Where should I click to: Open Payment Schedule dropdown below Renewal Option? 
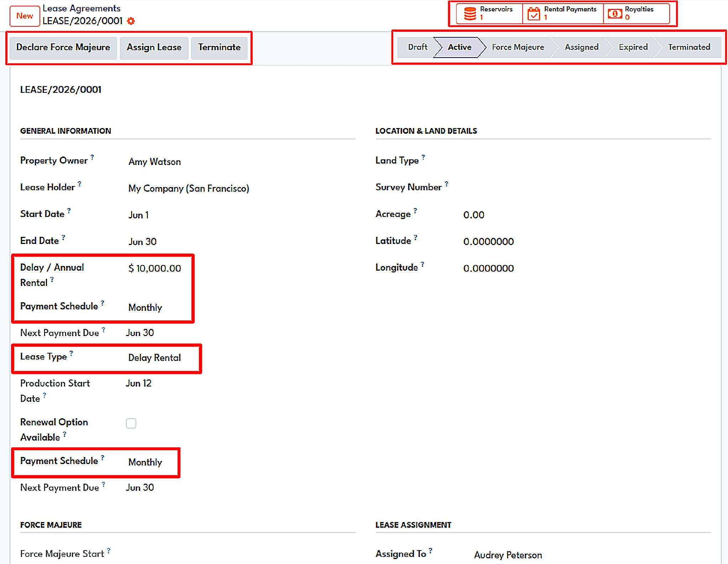point(145,462)
